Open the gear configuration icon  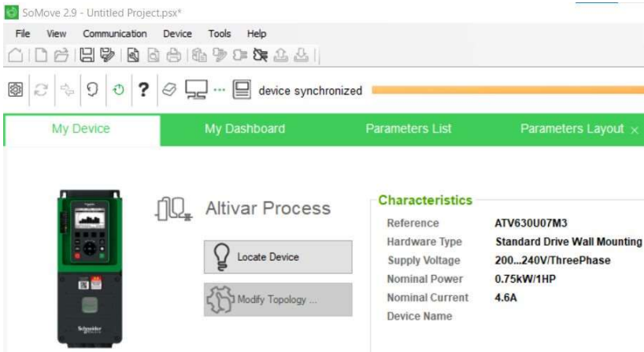[x=16, y=90]
